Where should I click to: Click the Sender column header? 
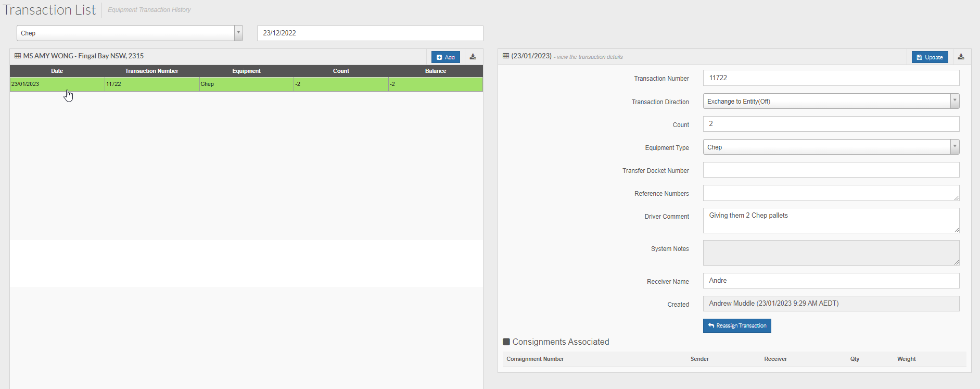(699, 359)
